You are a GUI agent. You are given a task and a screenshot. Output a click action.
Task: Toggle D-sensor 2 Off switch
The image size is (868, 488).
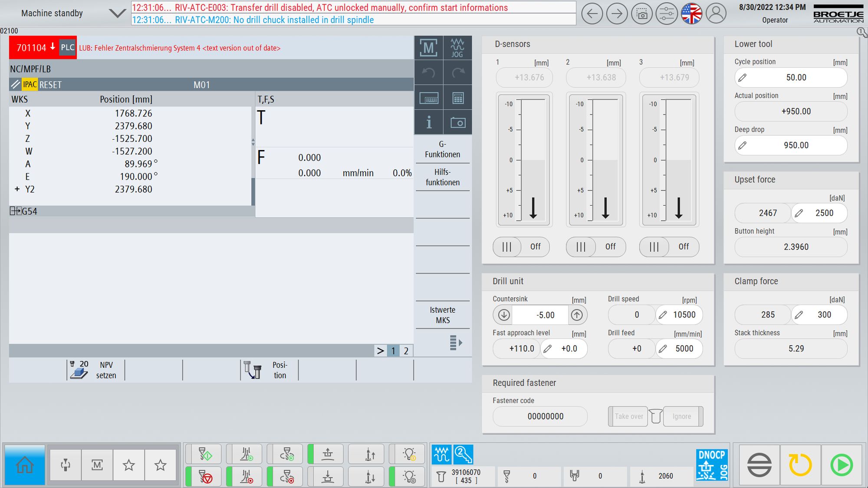[x=596, y=247]
